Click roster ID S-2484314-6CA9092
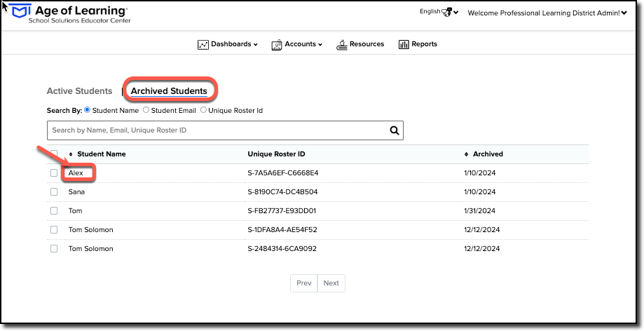 (282, 248)
